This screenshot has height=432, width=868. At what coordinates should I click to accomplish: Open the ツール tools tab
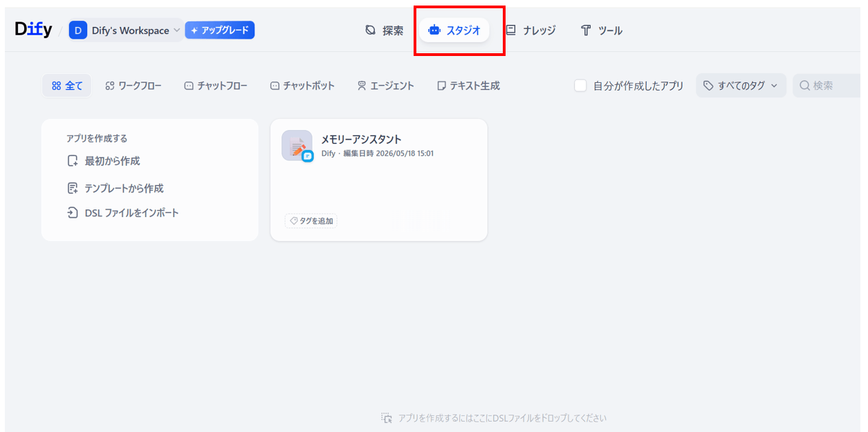(601, 30)
